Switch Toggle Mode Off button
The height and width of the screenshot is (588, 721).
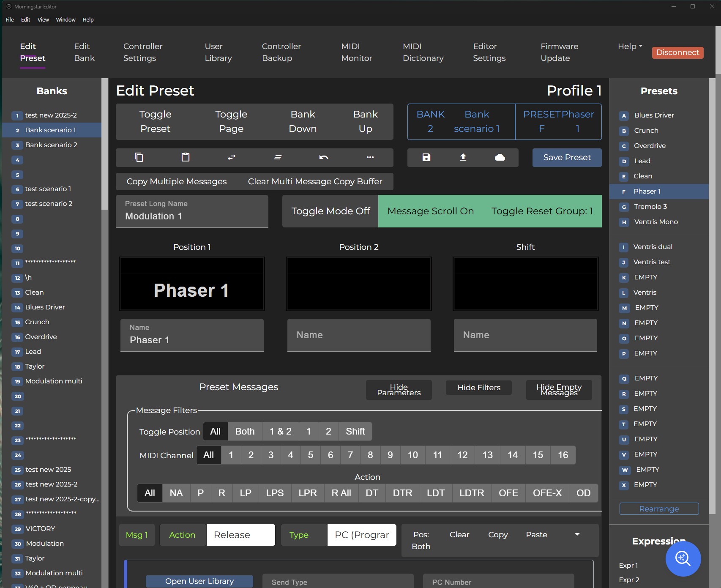pos(330,211)
